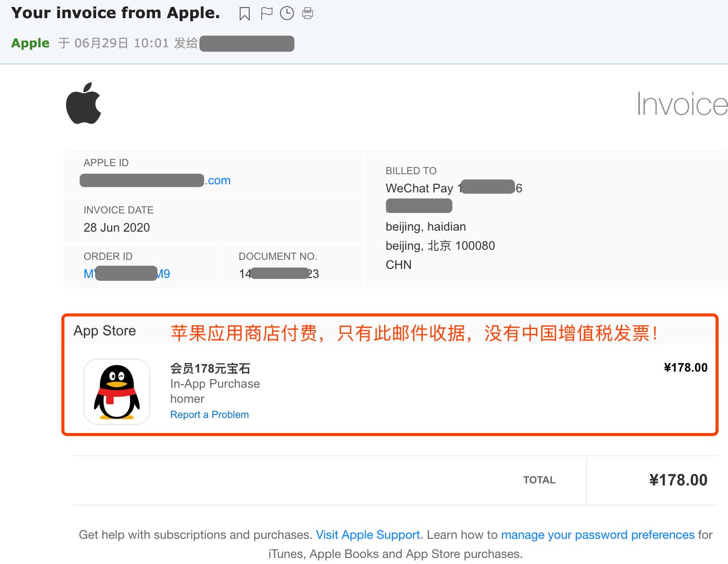728x564 pixels.
Task: Click the sent time 06月29日 10:01
Action: pyautogui.click(x=121, y=43)
